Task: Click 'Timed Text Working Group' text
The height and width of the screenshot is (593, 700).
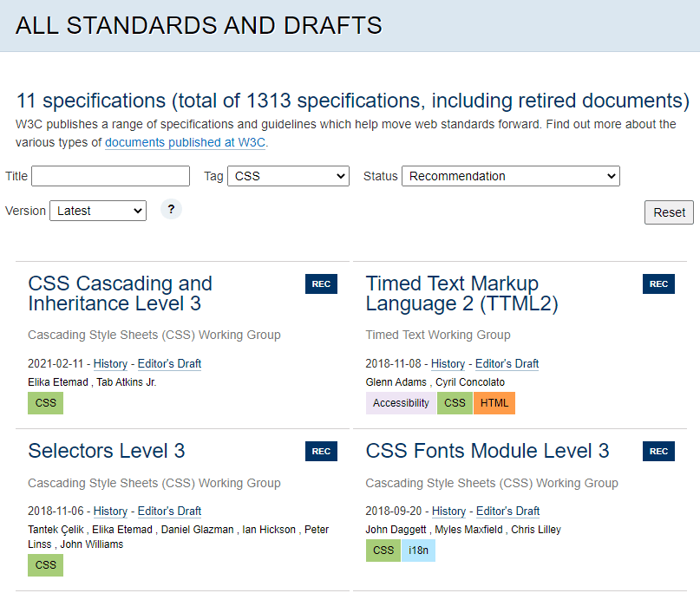Action: (x=438, y=336)
